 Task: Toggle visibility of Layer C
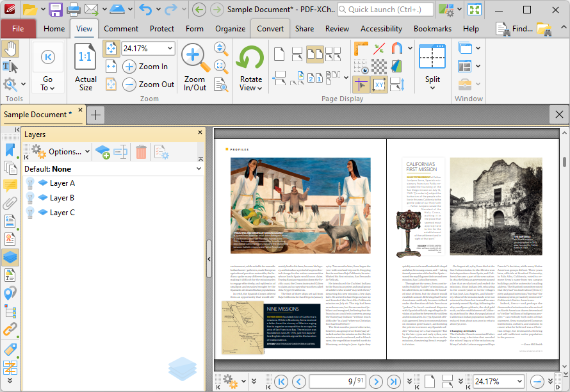[x=30, y=213]
